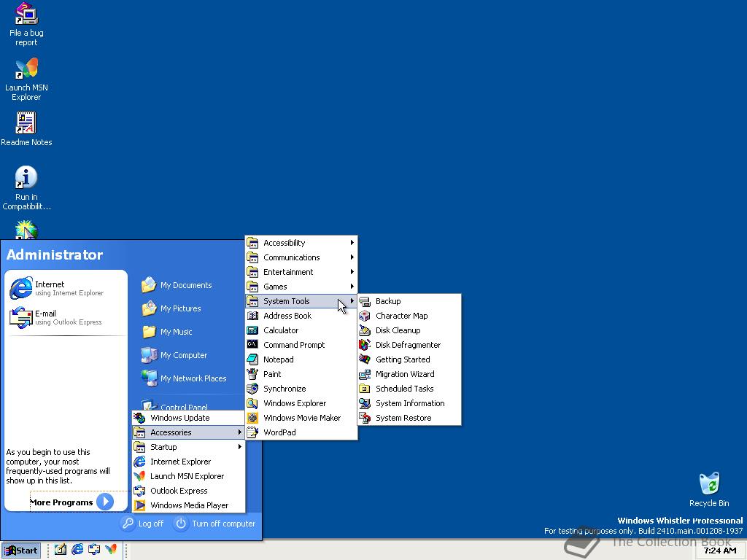Select Launch MSN Explorer menu entry
This screenshot has width=747, height=560.
(x=189, y=476)
